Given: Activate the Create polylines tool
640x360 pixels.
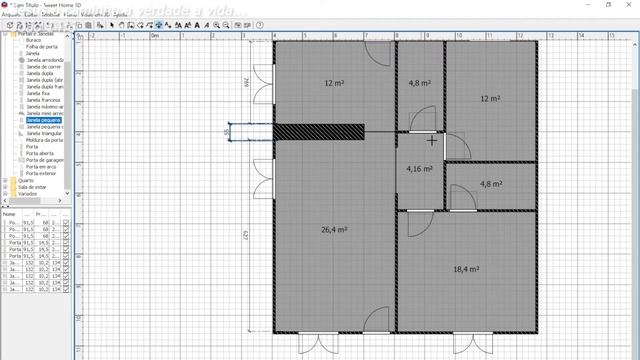Looking at the screenshot, I should point(150,25).
